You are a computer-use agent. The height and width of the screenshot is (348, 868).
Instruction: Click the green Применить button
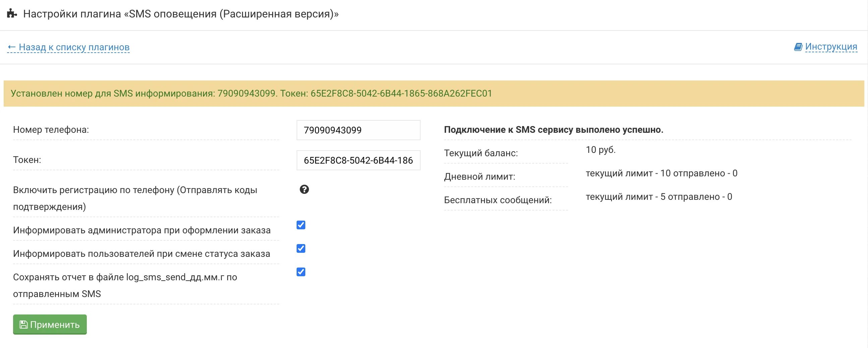tap(50, 325)
